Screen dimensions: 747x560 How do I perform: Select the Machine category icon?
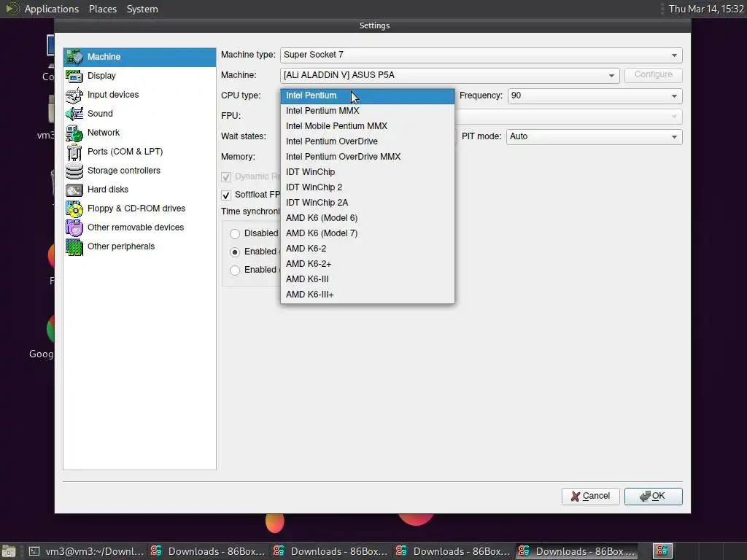74,57
